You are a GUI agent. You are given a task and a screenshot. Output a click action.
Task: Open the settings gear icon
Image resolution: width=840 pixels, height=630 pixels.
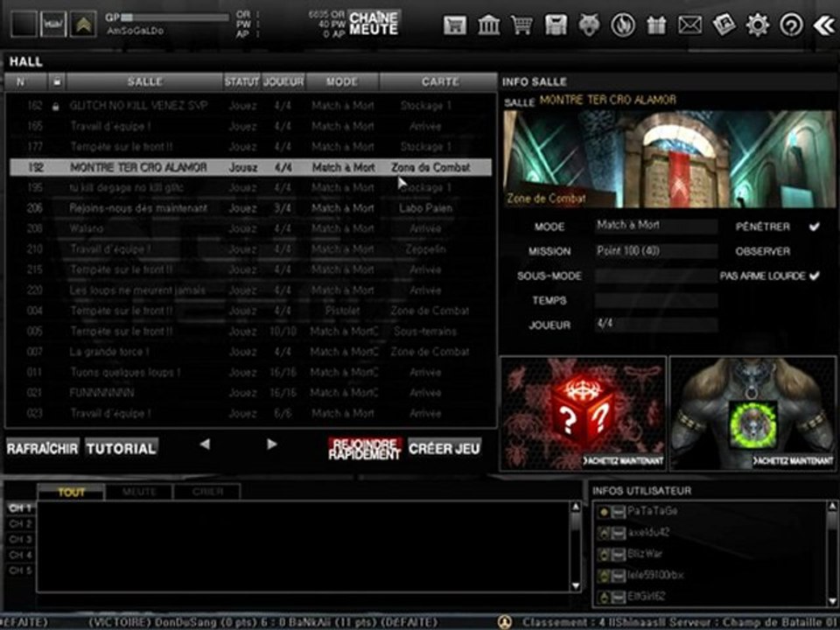coord(757,24)
